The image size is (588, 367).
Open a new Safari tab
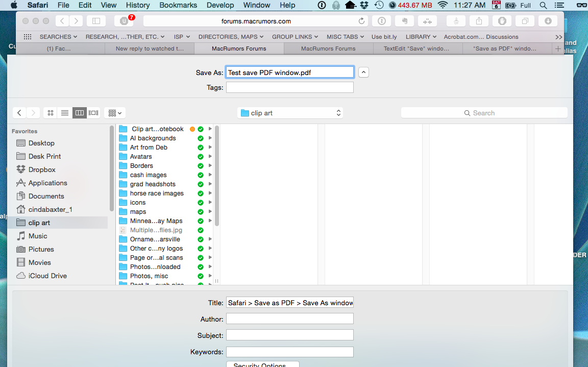pyautogui.click(x=558, y=48)
